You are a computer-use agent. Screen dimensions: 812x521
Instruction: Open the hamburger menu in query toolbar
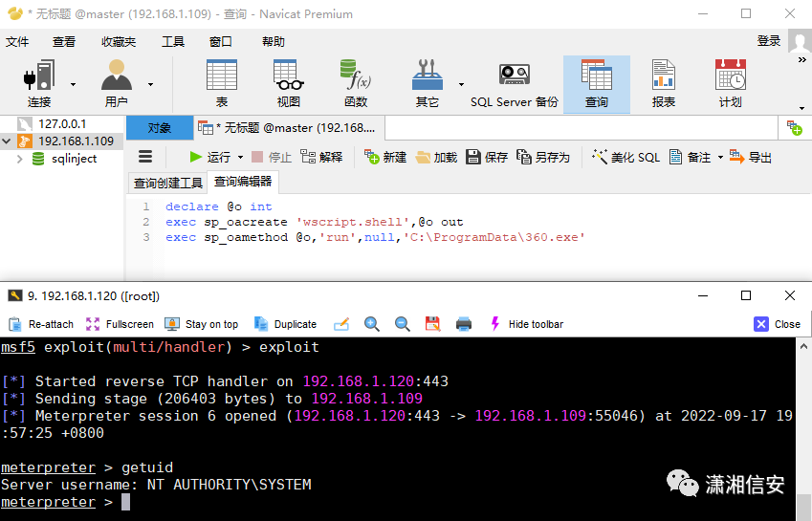pyautogui.click(x=145, y=157)
